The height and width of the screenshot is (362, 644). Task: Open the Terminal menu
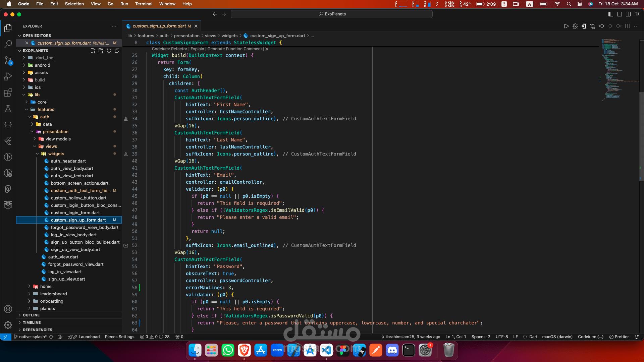coord(144,4)
